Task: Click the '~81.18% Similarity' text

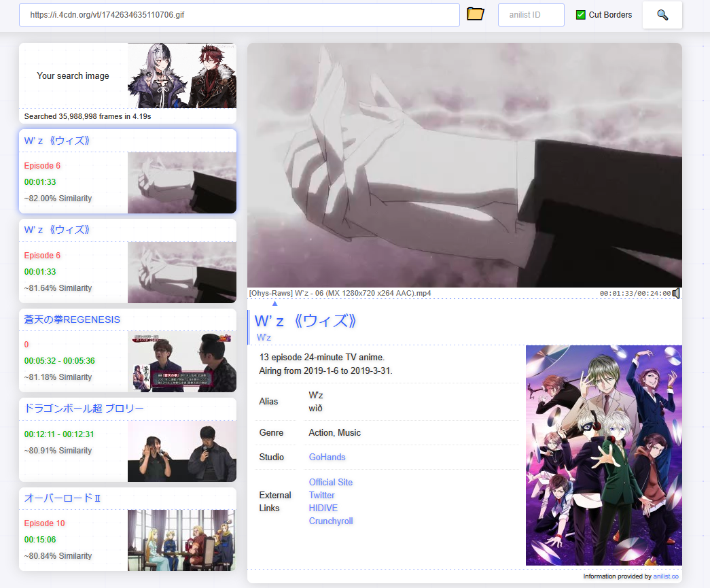Action: (58, 377)
